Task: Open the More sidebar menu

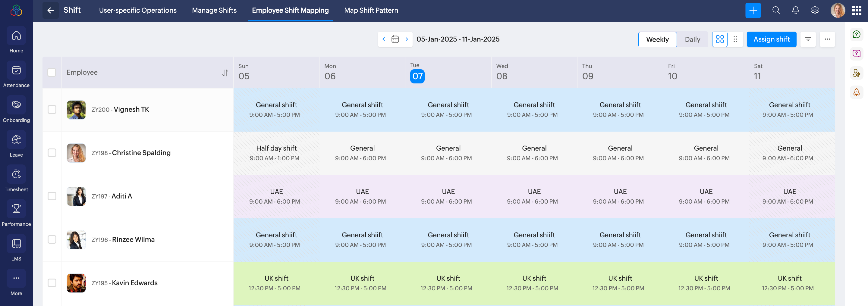Action: pyautogui.click(x=16, y=283)
